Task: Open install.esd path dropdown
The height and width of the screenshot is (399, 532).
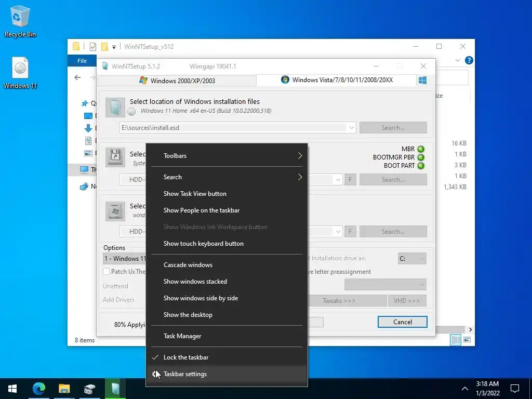Action: click(352, 128)
